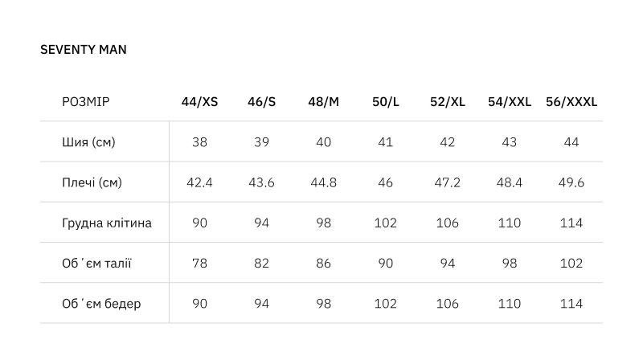Click waist value 78 for 44/XS
643x364 pixels.
click(x=199, y=264)
